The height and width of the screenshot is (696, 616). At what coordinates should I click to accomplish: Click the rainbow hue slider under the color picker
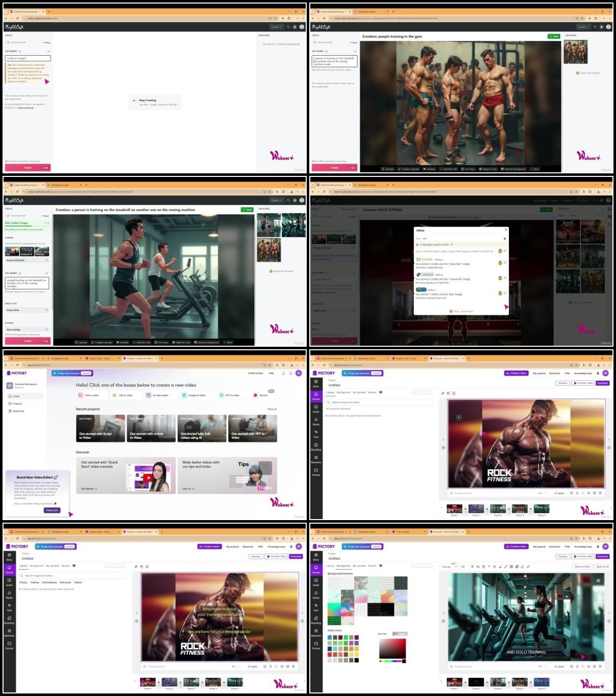point(391,661)
